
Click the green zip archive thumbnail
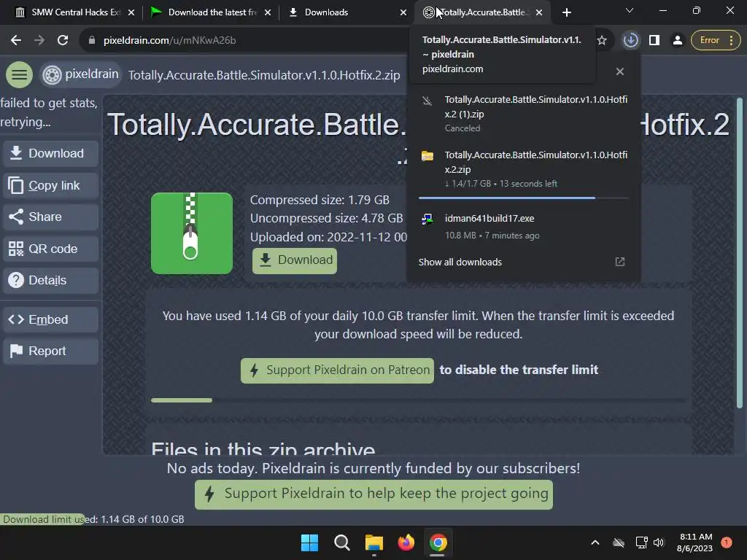pyautogui.click(x=192, y=233)
